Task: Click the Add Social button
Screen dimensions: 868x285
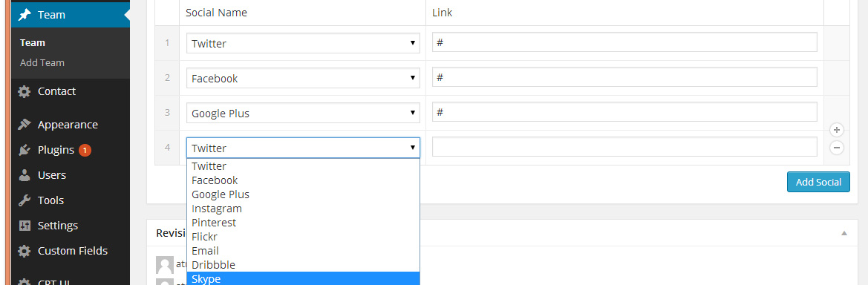Action: click(818, 182)
